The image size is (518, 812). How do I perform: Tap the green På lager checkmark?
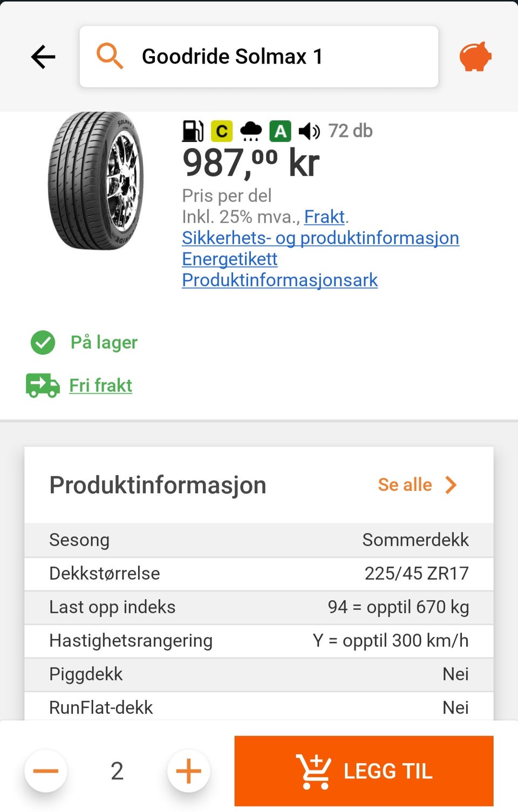43,342
